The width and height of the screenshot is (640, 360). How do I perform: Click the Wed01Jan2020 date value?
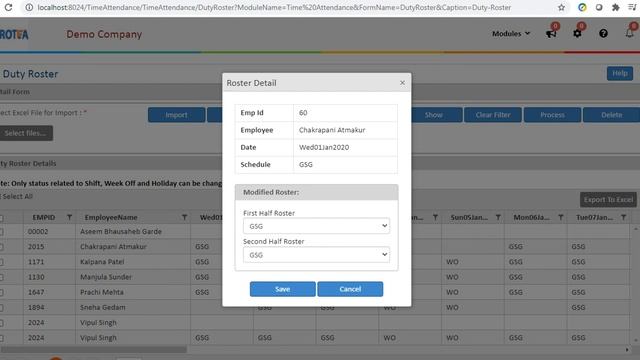pyautogui.click(x=324, y=147)
